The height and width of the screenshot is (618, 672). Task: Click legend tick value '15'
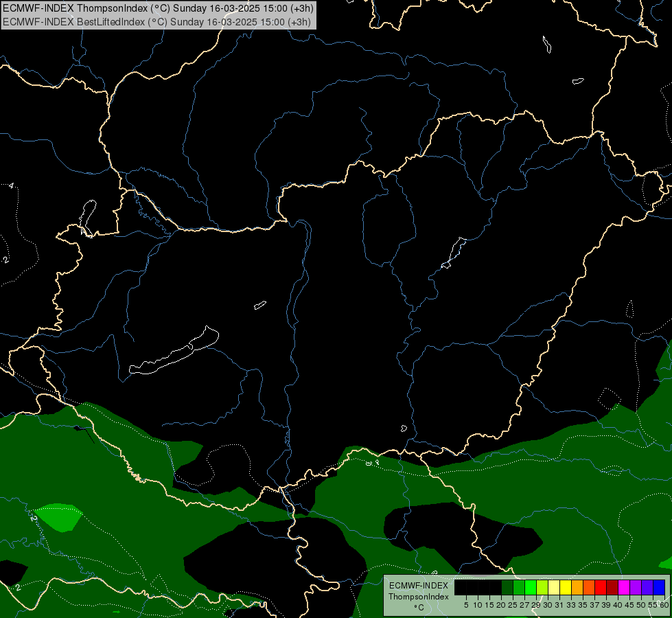click(x=489, y=605)
